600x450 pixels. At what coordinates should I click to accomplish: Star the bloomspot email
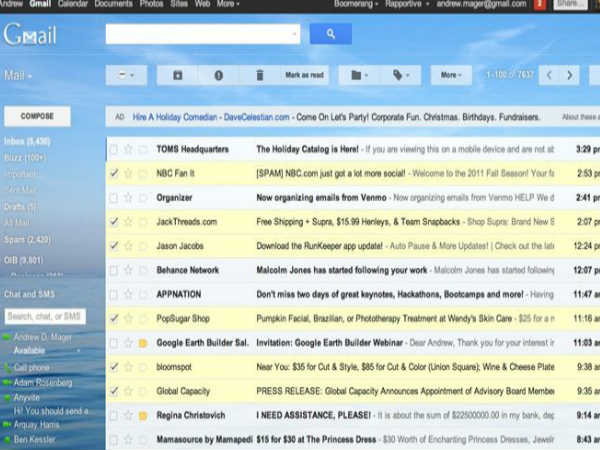(x=128, y=367)
